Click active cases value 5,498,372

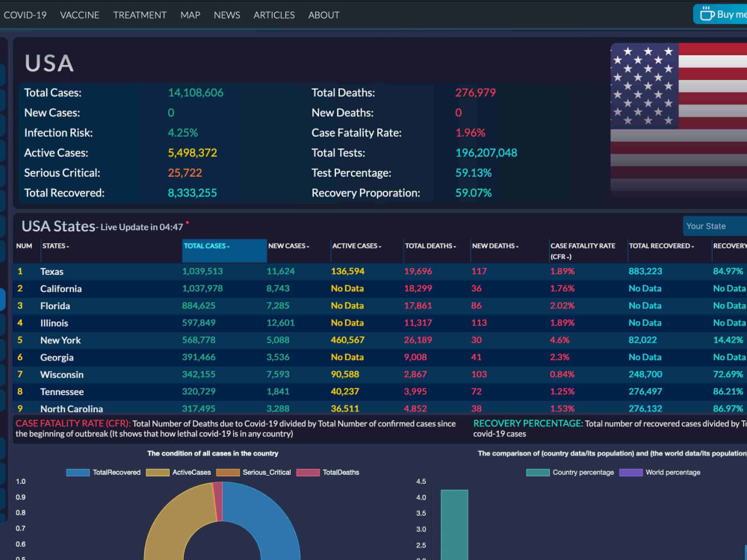(x=193, y=153)
